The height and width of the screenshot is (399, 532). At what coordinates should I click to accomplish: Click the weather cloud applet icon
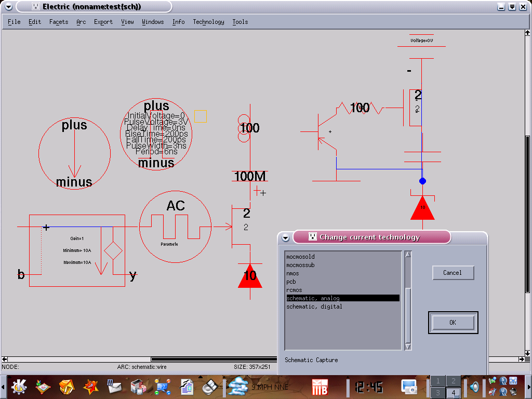tap(238, 387)
